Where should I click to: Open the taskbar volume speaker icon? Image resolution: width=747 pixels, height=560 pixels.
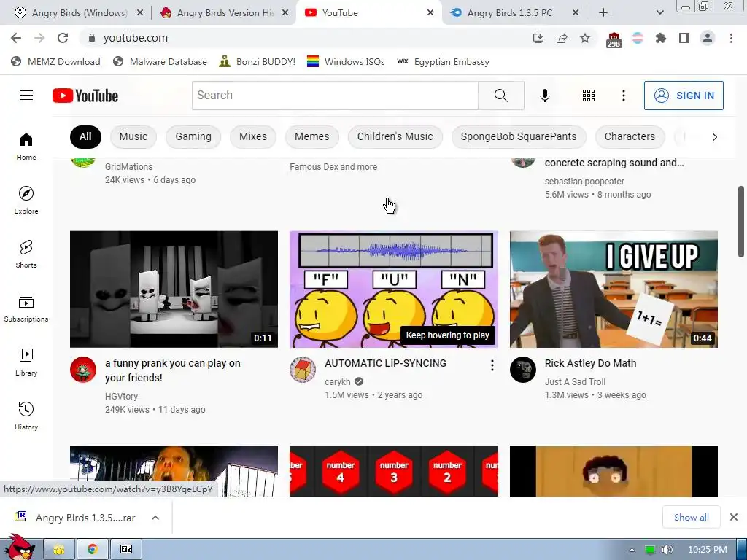pyautogui.click(x=667, y=550)
